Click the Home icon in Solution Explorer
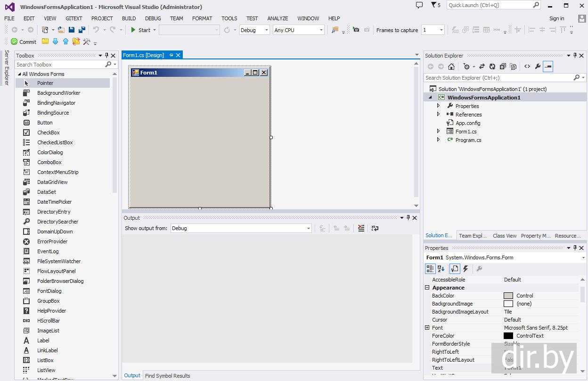 [x=451, y=66]
